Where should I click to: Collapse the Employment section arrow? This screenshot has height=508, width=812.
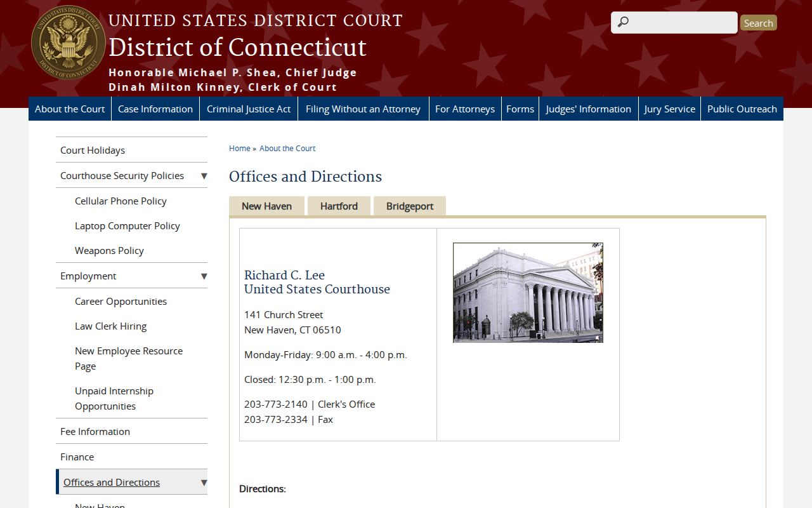(x=204, y=276)
